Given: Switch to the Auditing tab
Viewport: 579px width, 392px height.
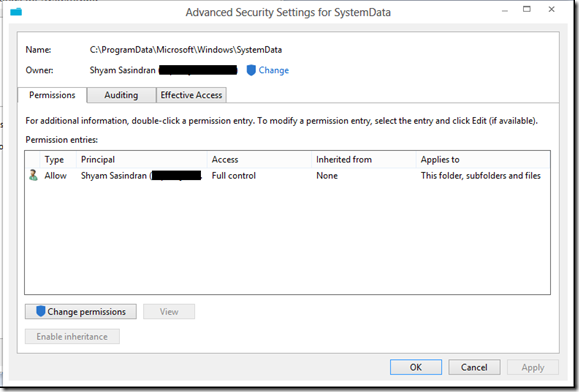Looking at the screenshot, I should click(121, 95).
